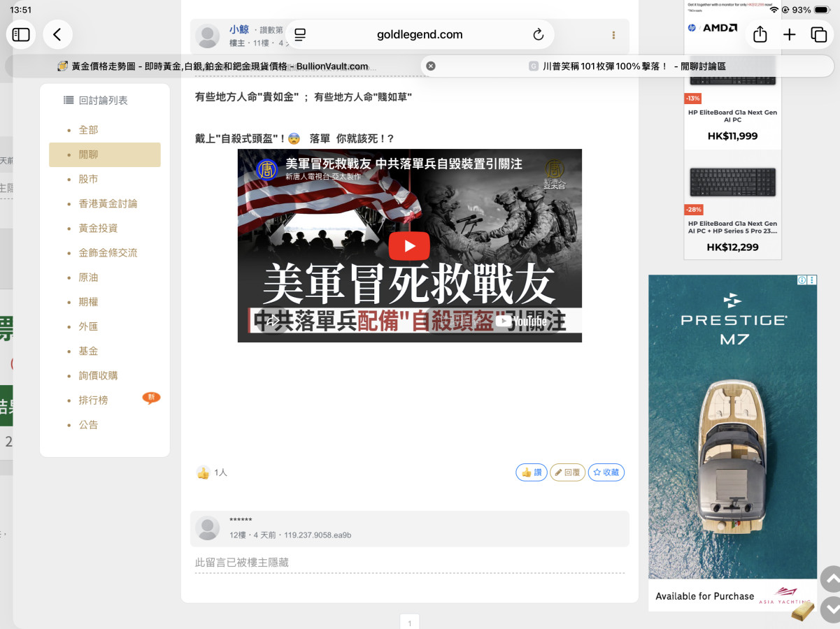
Task: Open the page menu in address bar
Action: coord(300,35)
